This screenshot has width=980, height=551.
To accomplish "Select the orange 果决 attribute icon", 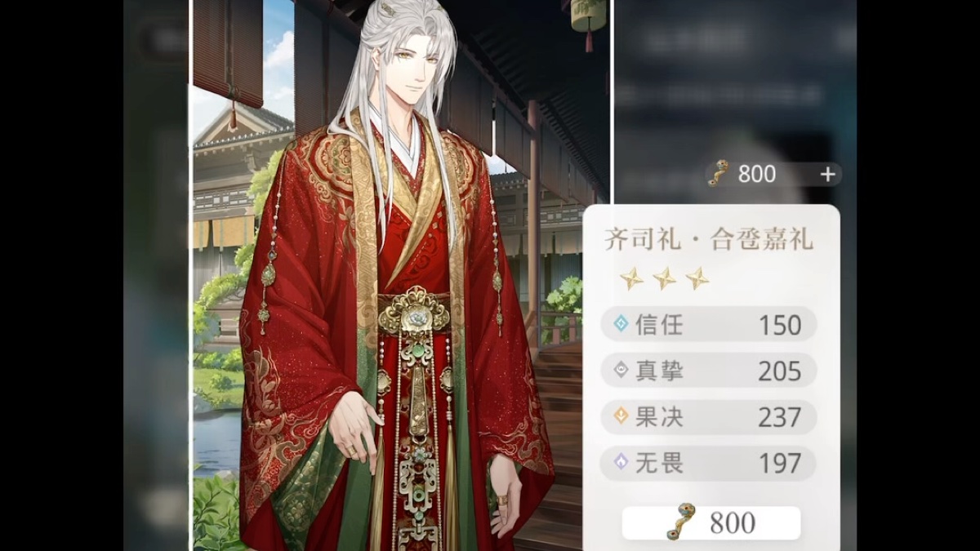I will (621, 416).
